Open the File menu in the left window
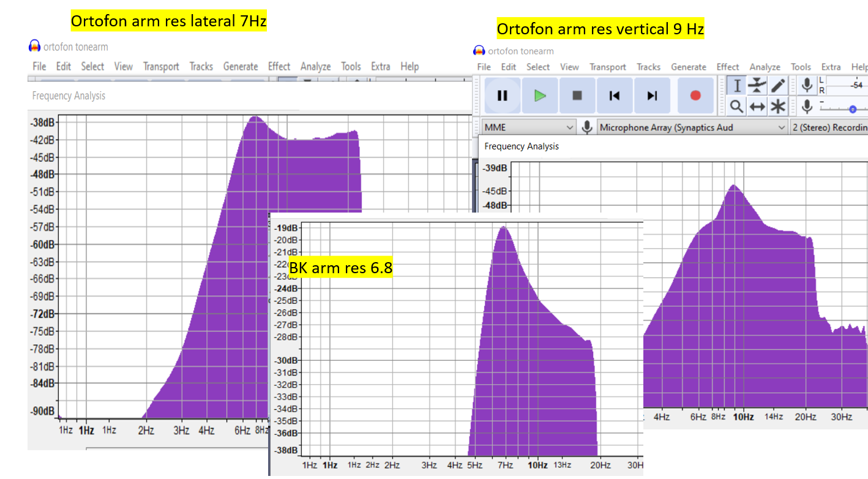The width and height of the screenshot is (868, 479). 39,66
